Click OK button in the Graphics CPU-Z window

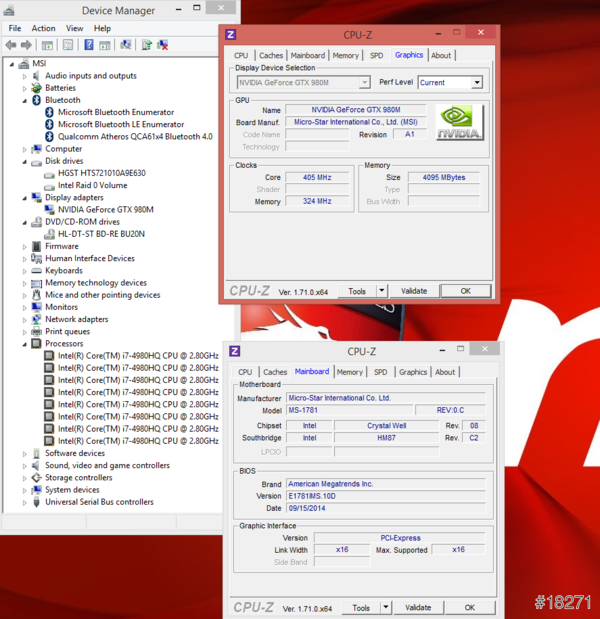pos(466,291)
